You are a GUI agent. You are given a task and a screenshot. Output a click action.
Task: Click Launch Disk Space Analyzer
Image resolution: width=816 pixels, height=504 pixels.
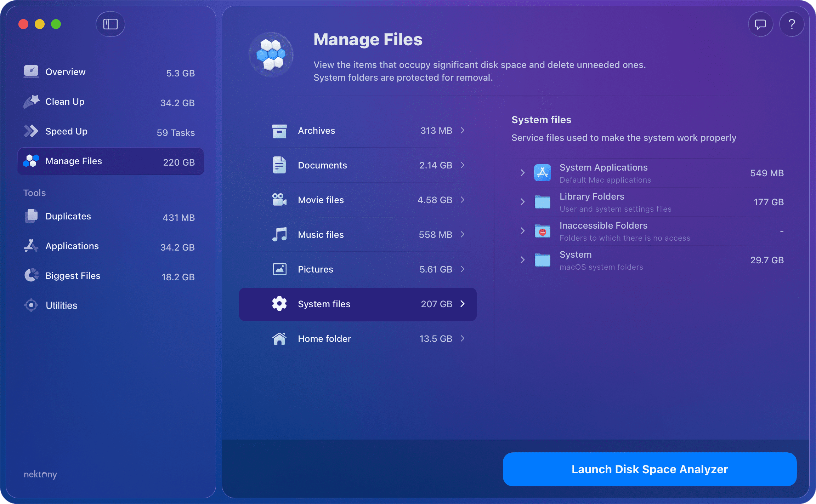pos(650,469)
